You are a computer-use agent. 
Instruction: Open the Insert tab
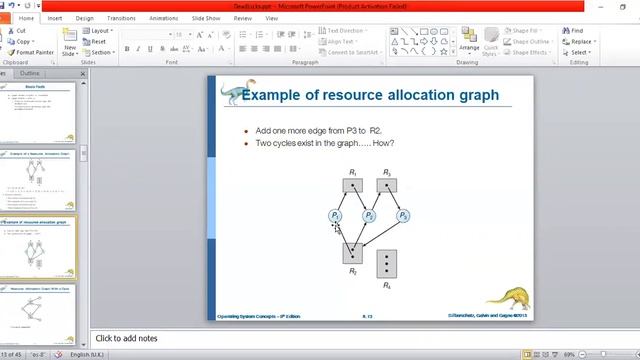click(55, 18)
